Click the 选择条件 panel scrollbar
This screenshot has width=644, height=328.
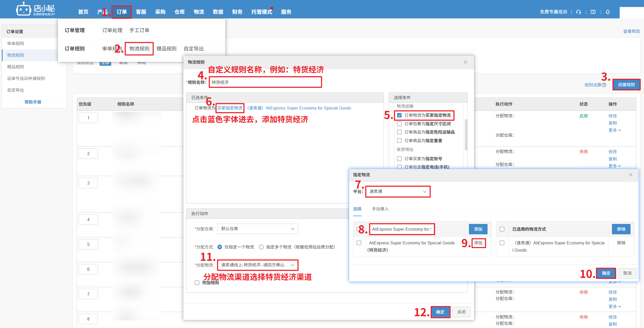tap(466, 135)
